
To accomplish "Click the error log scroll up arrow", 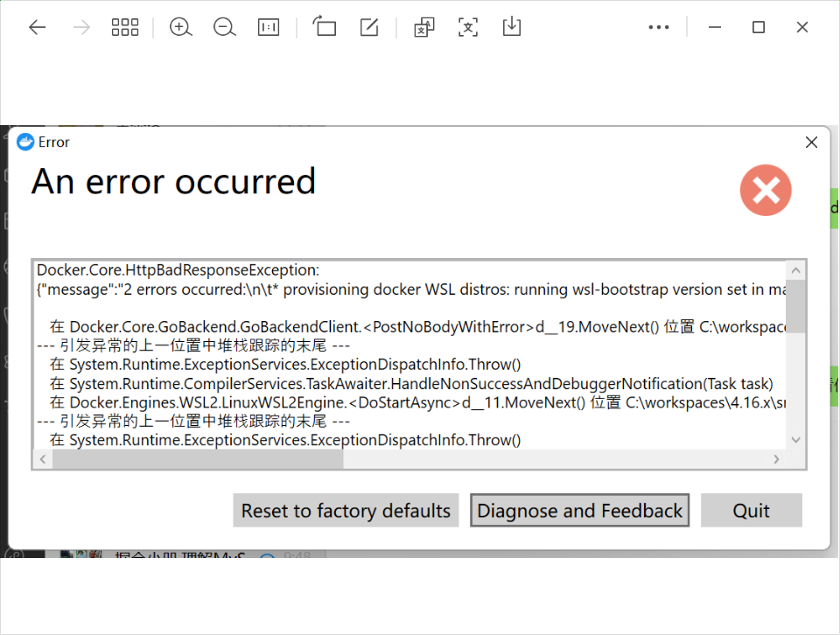I will tap(795, 270).
